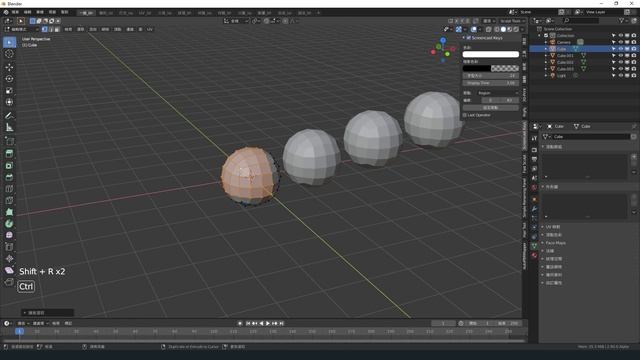This screenshot has width=640, height=360.
Task: Play the animation in reverse
Action: click(x=261, y=323)
